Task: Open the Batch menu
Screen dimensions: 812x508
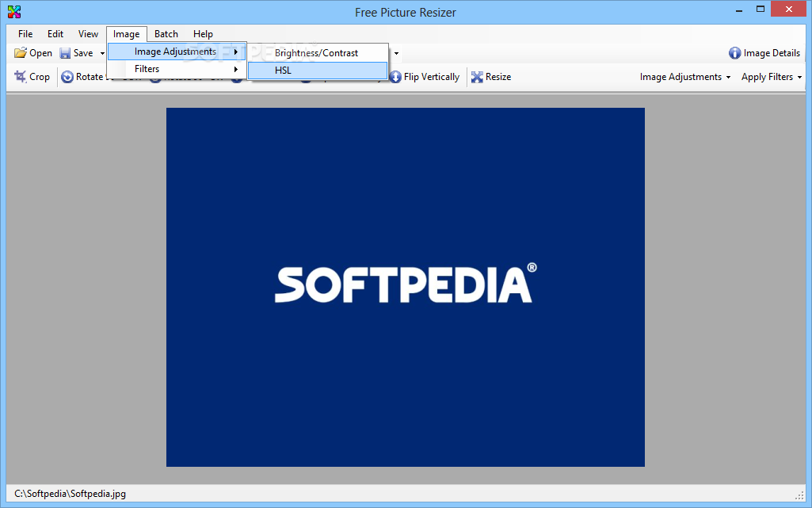Action: 166,33
